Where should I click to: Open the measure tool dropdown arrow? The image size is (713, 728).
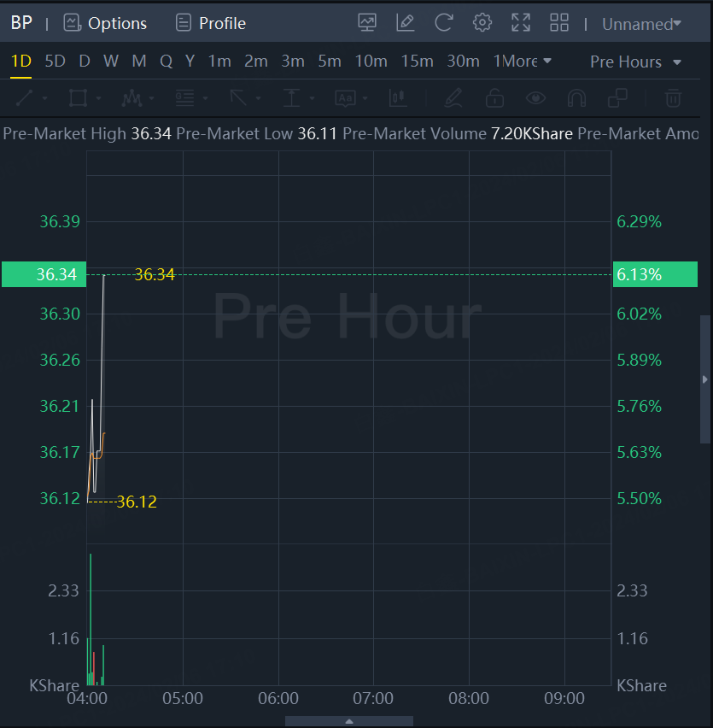pyautogui.click(x=312, y=98)
